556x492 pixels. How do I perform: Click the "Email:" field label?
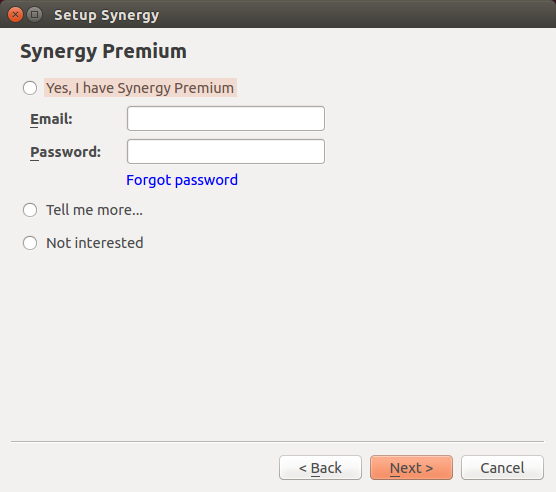coord(51,119)
